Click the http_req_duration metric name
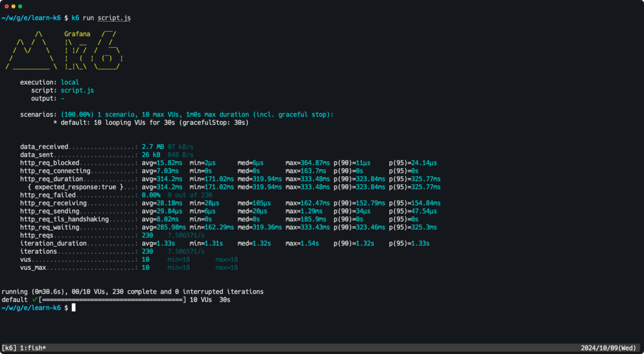 52,179
